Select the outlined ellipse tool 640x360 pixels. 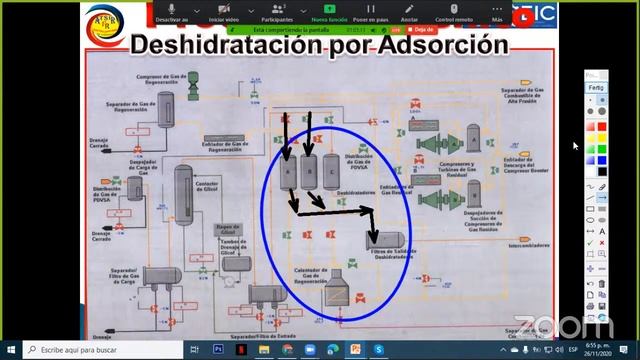click(590, 220)
